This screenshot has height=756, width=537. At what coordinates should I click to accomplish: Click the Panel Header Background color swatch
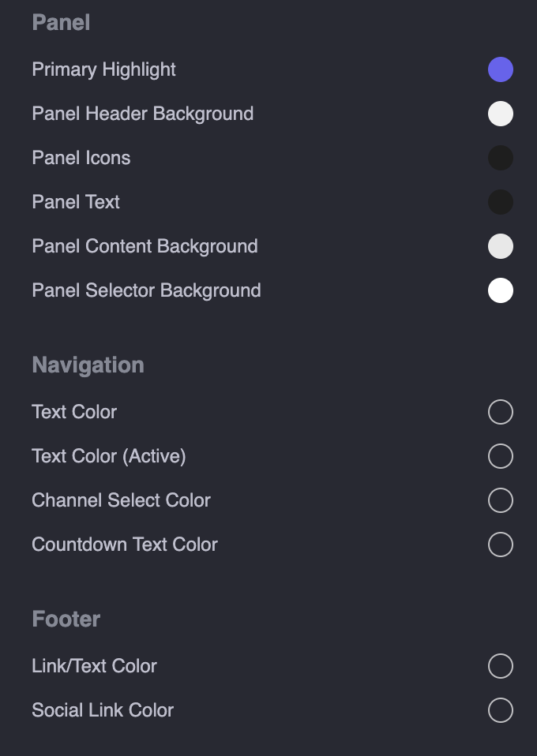pyautogui.click(x=501, y=114)
